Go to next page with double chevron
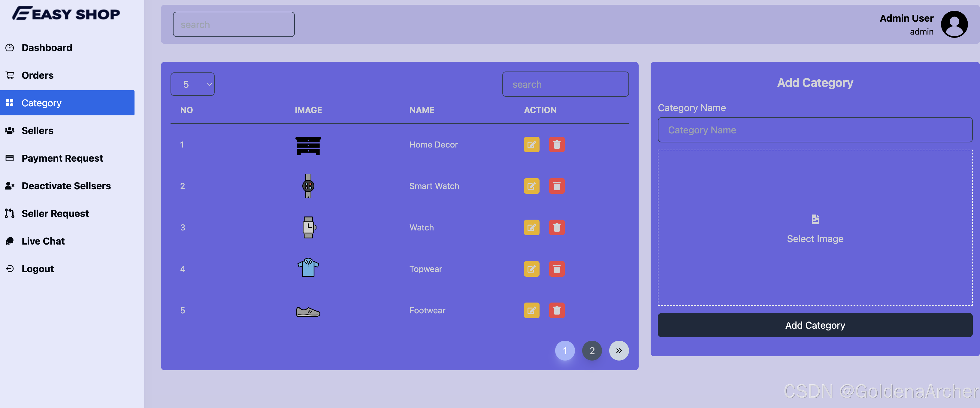The height and width of the screenshot is (408, 980). coord(619,351)
